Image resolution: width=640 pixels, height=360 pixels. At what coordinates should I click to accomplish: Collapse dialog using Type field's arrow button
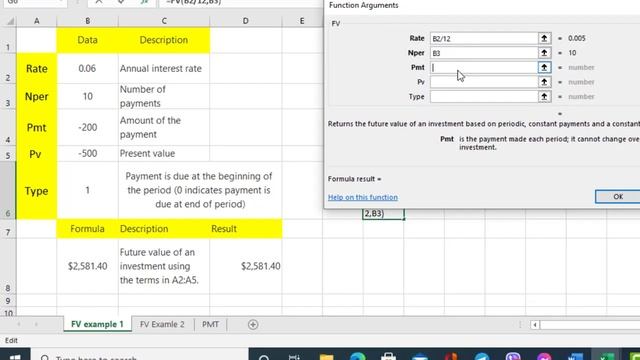click(544, 97)
